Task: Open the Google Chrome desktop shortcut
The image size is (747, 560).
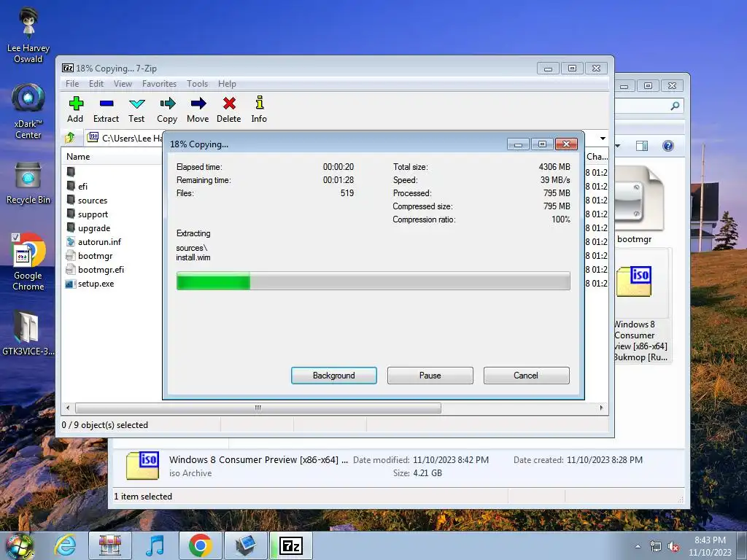Action: (28, 262)
